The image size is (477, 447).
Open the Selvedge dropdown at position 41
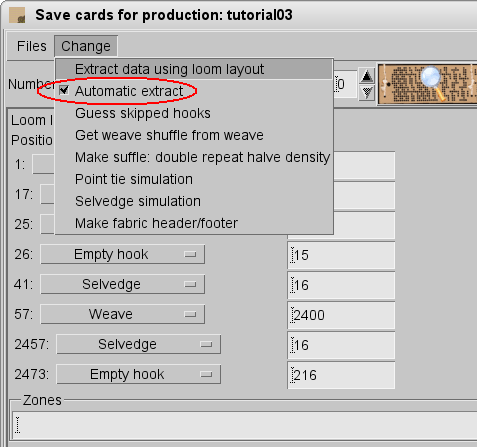click(x=122, y=284)
